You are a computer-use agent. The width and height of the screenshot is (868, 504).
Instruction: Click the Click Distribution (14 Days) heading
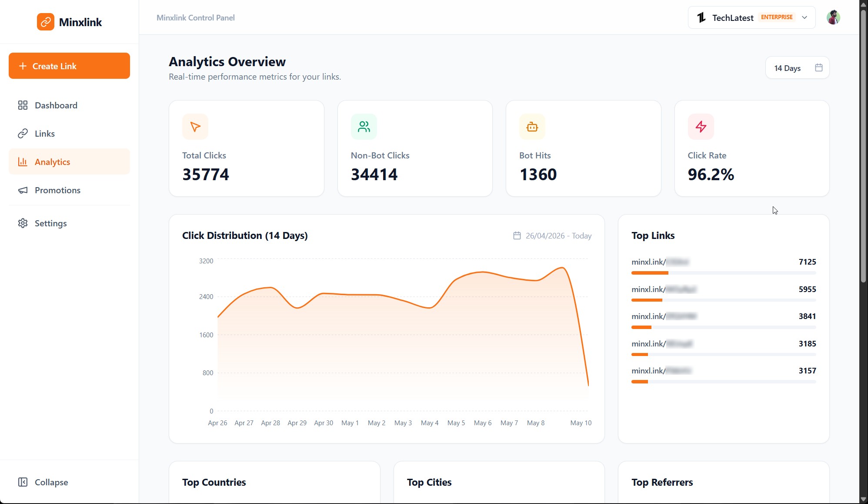tap(245, 235)
